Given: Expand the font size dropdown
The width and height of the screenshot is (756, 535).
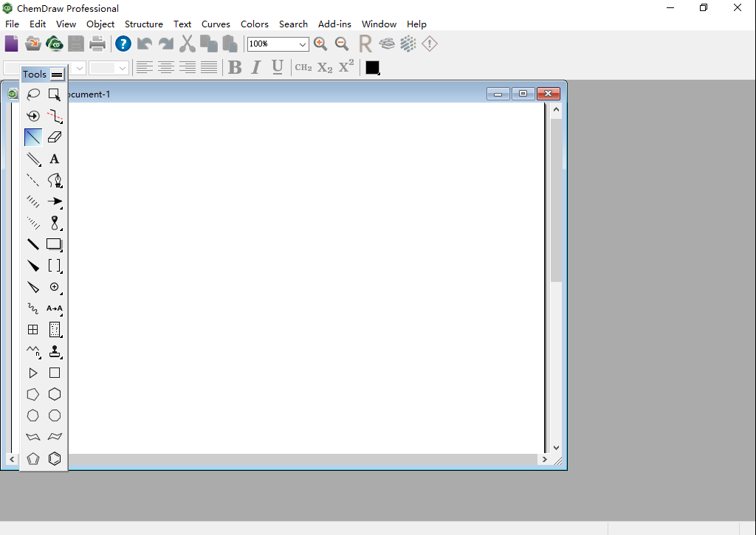Looking at the screenshot, I should click(122, 68).
